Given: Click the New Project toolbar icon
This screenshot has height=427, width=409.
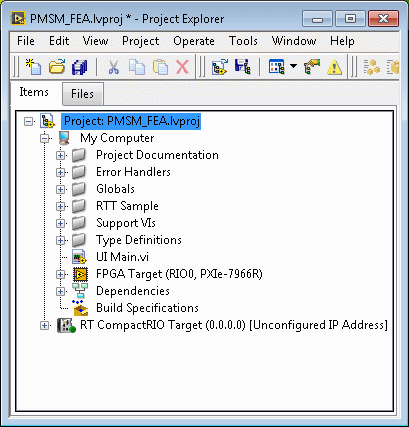Looking at the screenshot, I should (x=34, y=67).
